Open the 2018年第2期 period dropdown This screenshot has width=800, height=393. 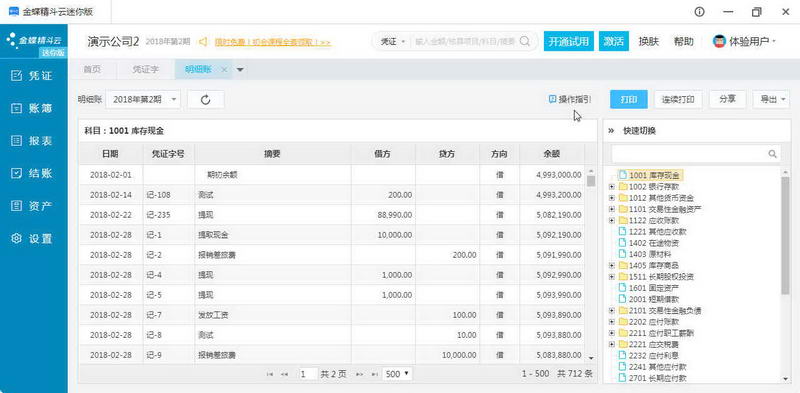tap(143, 100)
